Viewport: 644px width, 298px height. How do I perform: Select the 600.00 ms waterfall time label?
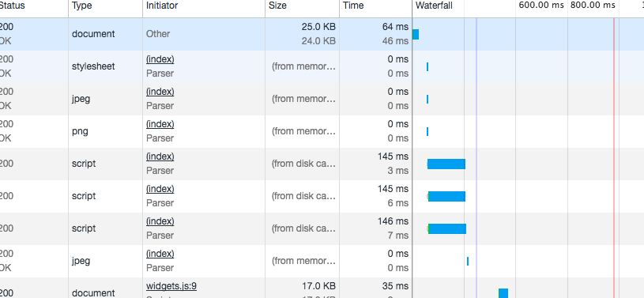coord(541,6)
